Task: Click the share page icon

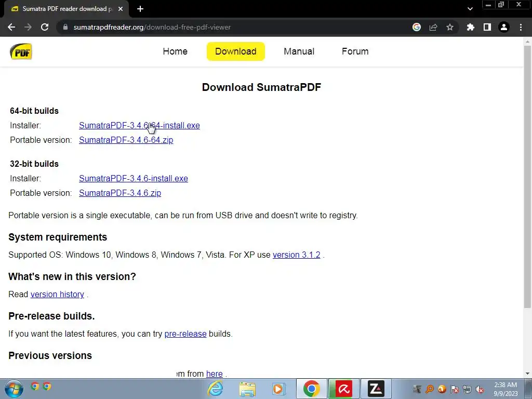Action: click(x=433, y=27)
